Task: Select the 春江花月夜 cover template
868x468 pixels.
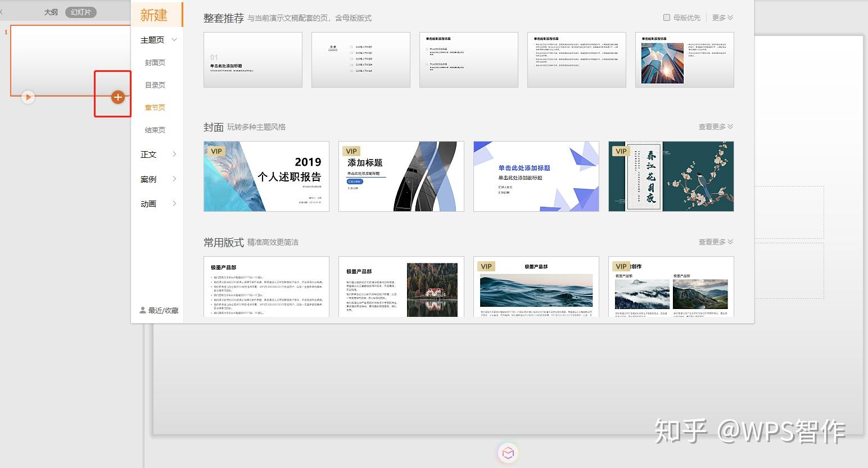Action: click(x=671, y=176)
